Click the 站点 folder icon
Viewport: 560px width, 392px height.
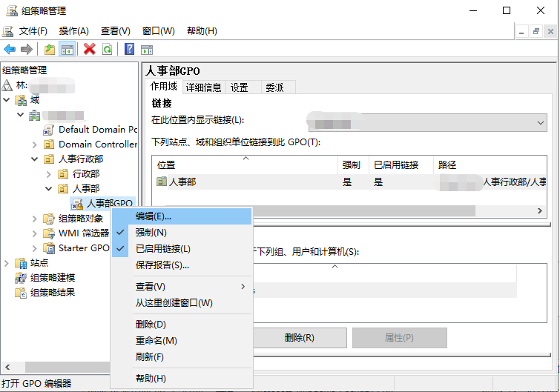pyautogui.click(x=20, y=263)
